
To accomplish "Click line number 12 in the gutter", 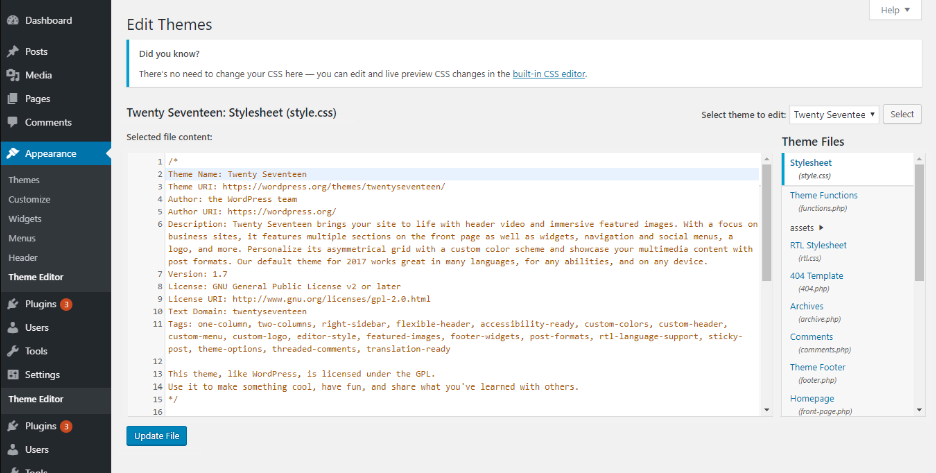I will pyautogui.click(x=158, y=361).
